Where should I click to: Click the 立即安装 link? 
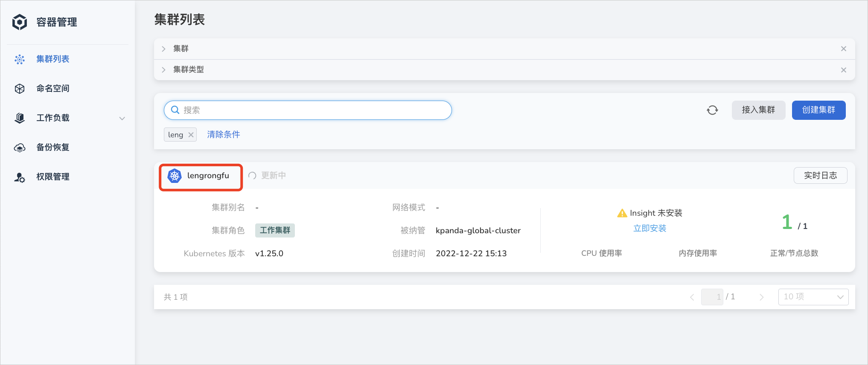click(650, 229)
